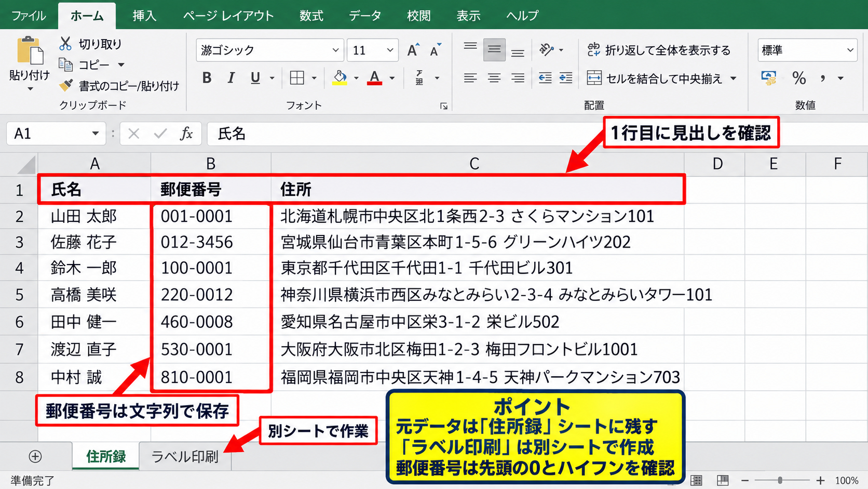The width and height of the screenshot is (868, 489).
Task: Toggle Bold formatting
Action: [207, 78]
